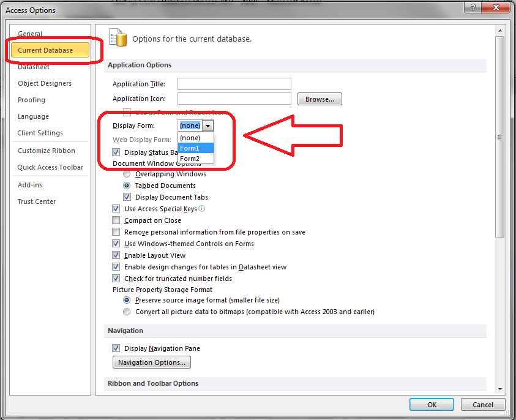
Task: Choose Preserve source image format
Action: [127, 300]
